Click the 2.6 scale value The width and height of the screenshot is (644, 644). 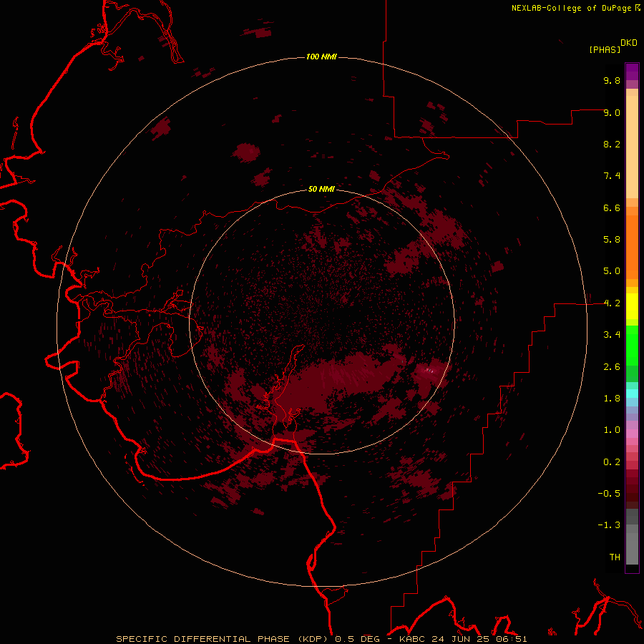[612, 367]
